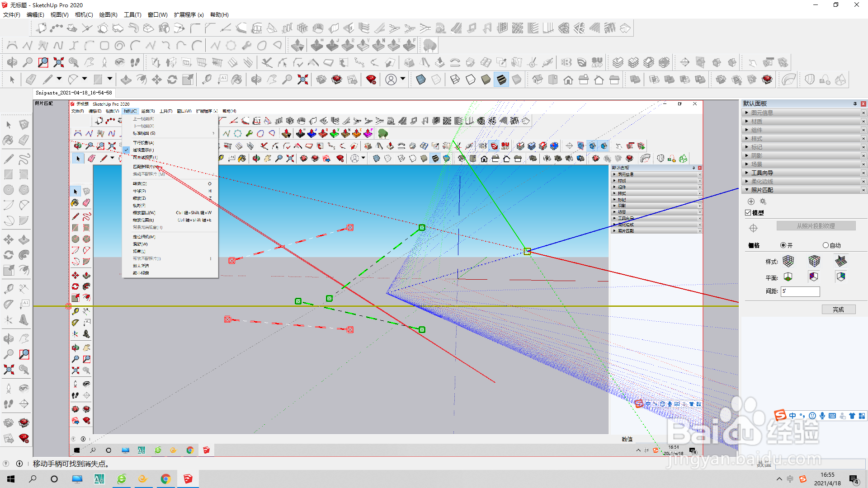Select the 自动 grid radio button
Screen dimensions: 868x488
(826, 245)
